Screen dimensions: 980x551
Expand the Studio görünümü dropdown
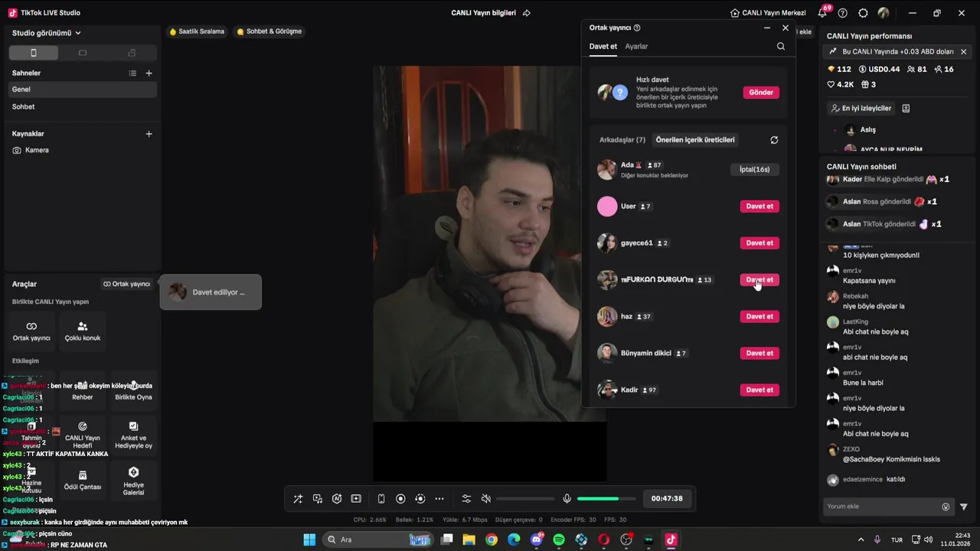tap(47, 33)
